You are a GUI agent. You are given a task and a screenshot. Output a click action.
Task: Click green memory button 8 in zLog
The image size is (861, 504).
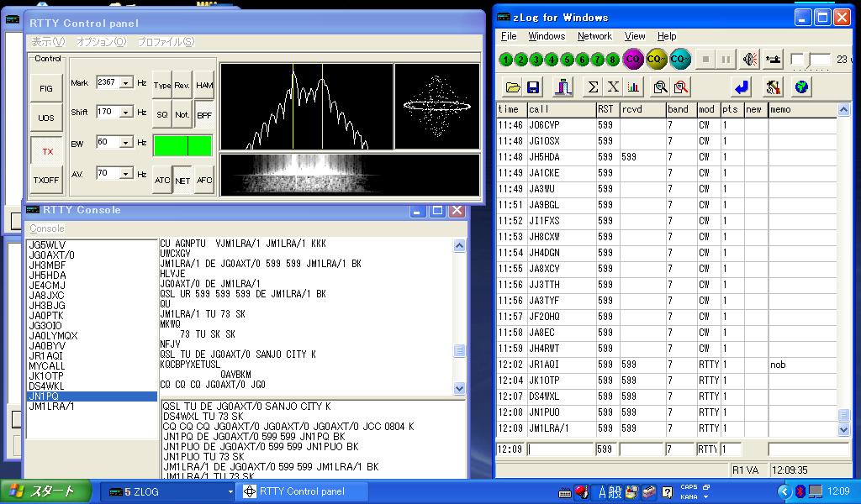pyautogui.click(x=612, y=60)
